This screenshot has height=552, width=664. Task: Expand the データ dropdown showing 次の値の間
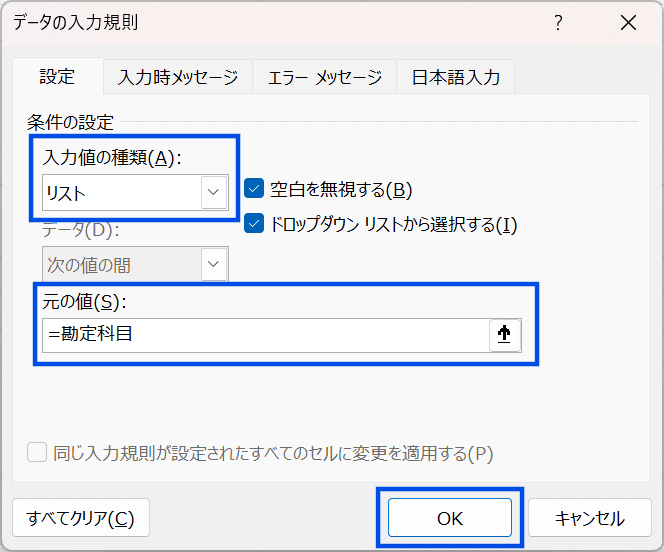pyautogui.click(x=213, y=265)
